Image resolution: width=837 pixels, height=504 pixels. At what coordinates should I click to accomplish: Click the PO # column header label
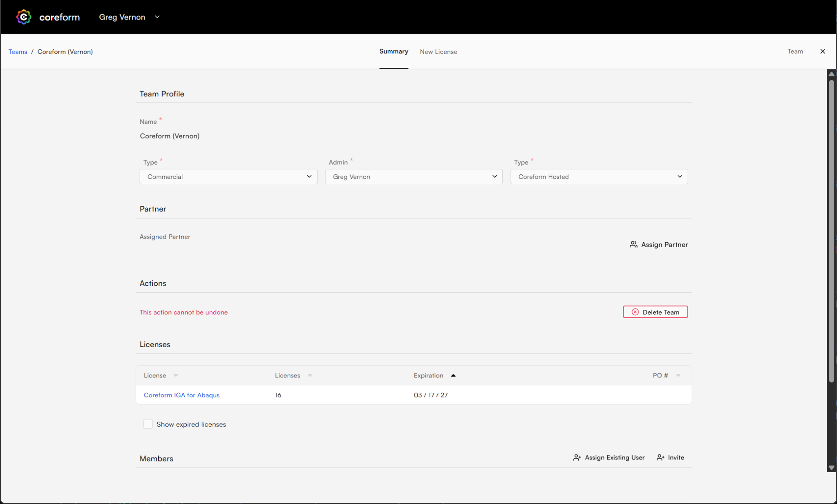[x=660, y=375]
